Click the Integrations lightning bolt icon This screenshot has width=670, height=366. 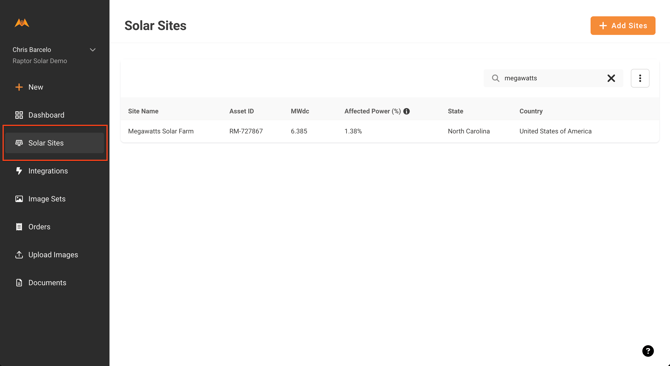click(x=19, y=171)
